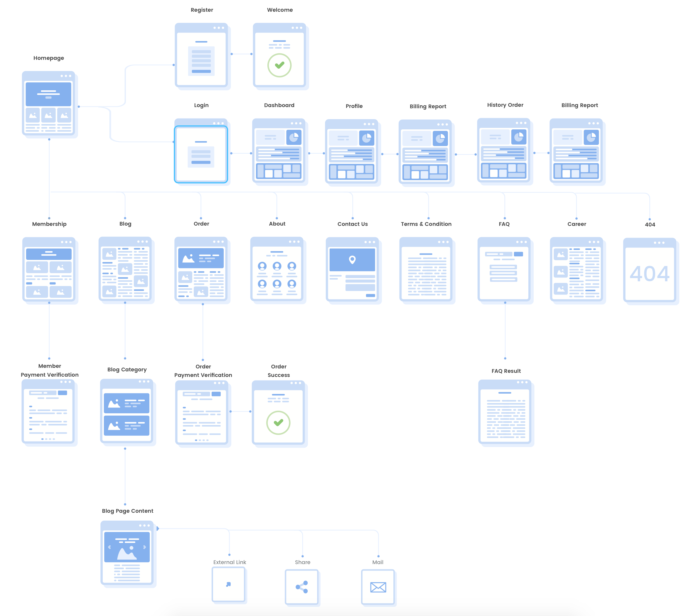Click the "Blog" label text
Viewport: 691px width, 616px height.
(125, 224)
